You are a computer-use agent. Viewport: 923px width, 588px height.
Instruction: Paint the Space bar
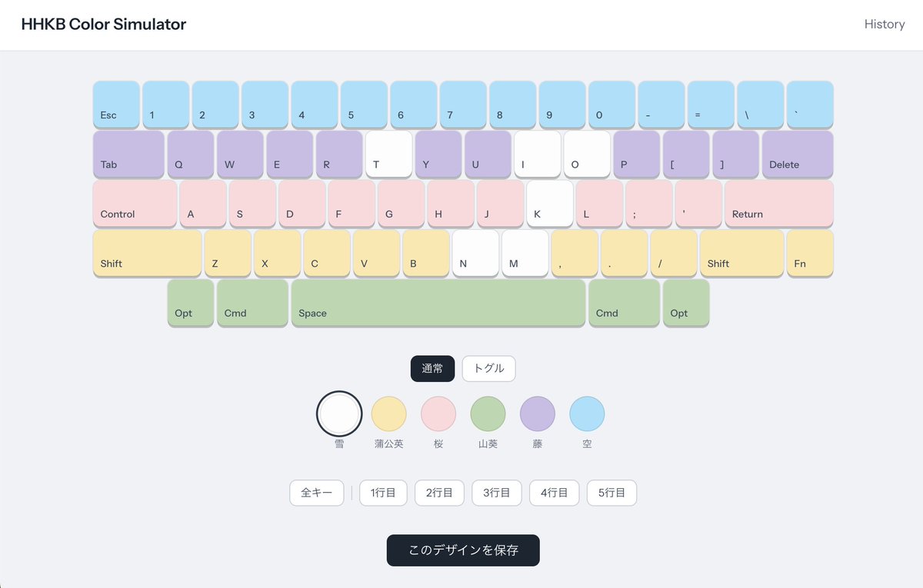438,303
